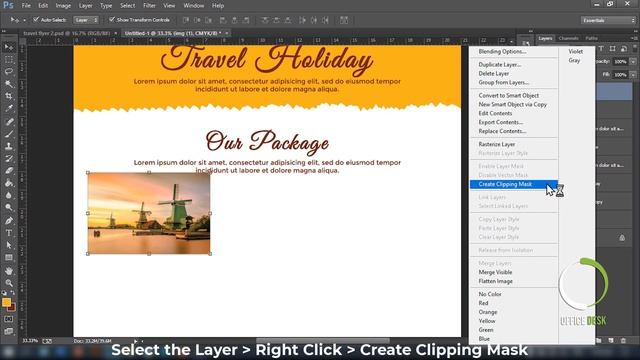Select the Move tool
The image size is (640, 360).
[x=9, y=48]
